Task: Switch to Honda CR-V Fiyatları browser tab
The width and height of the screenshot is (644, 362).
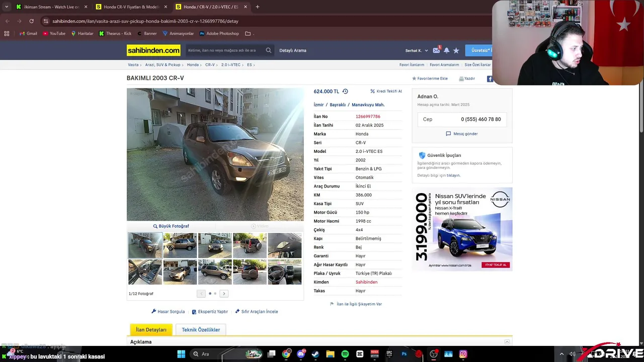Action: point(131,7)
